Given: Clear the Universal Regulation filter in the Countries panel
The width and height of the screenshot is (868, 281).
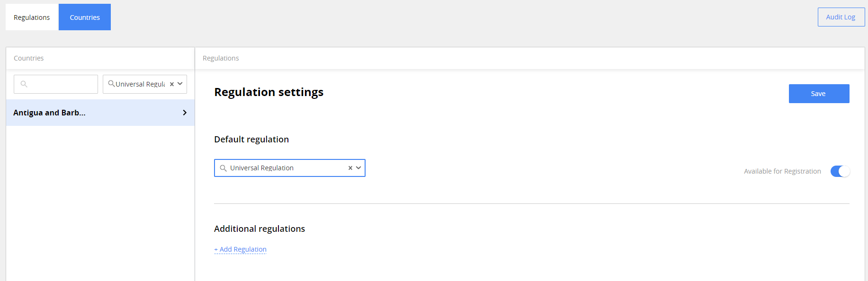Looking at the screenshot, I should point(172,84).
